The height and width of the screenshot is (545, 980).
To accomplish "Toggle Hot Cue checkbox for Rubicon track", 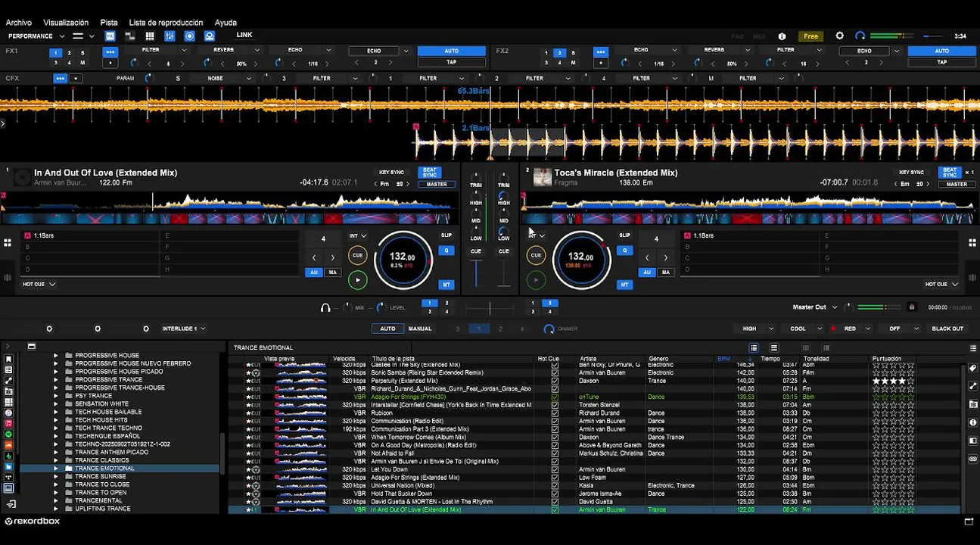I will pyautogui.click(x=555, y=413).
